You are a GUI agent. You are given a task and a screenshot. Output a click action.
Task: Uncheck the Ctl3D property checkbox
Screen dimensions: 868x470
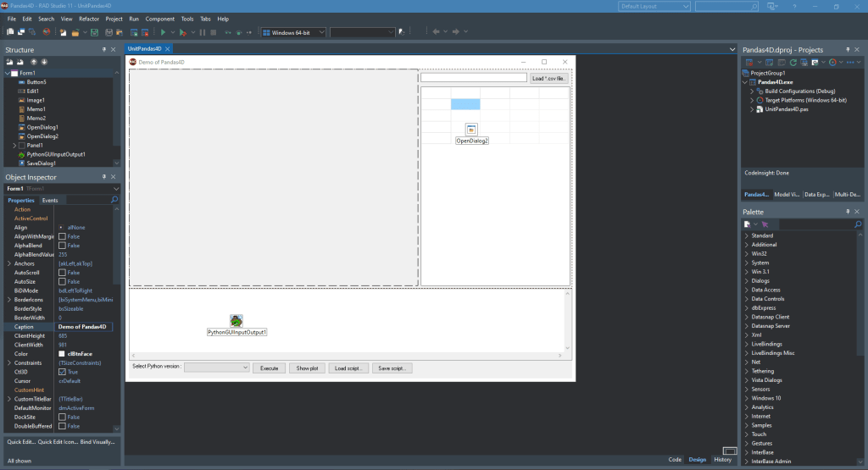point(62,372)
